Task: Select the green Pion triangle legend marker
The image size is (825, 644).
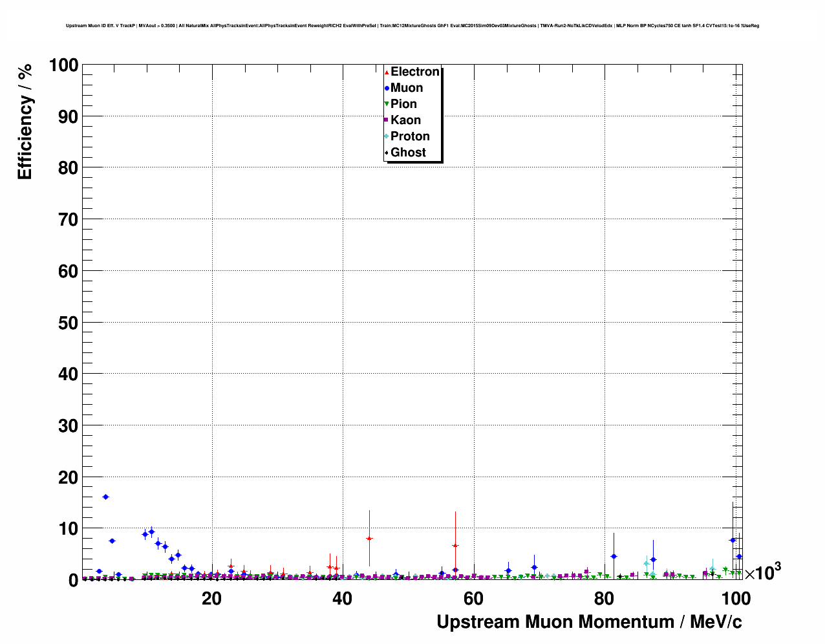Action: (387, 104)
